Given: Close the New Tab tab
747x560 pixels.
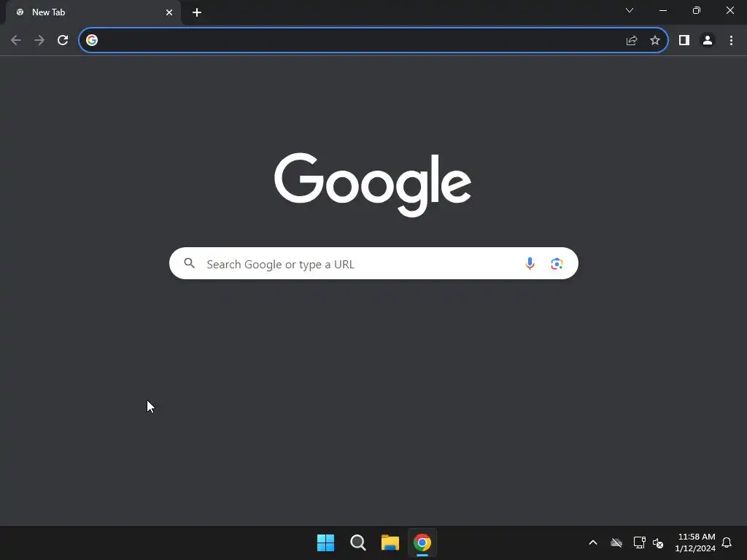Looking at the screenshot, I should 169,12.
